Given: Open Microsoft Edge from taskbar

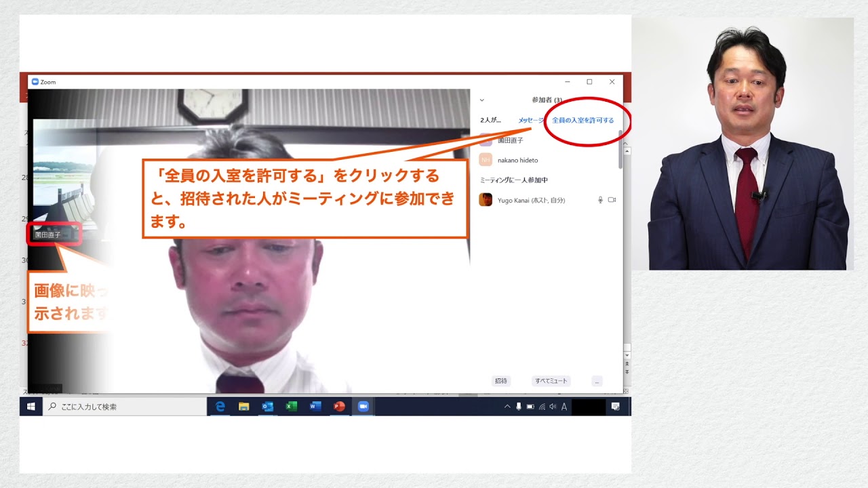Looking at the screenshot, I should [x=220, y=407].
